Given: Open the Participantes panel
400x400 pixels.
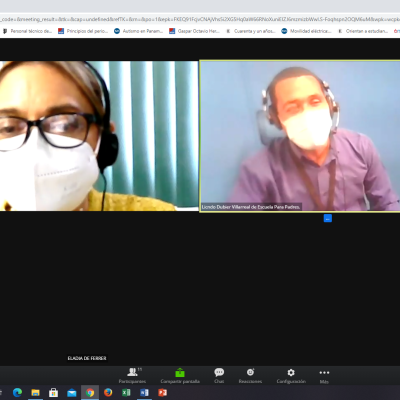Looking at the screenshot, I should (132, 376).
